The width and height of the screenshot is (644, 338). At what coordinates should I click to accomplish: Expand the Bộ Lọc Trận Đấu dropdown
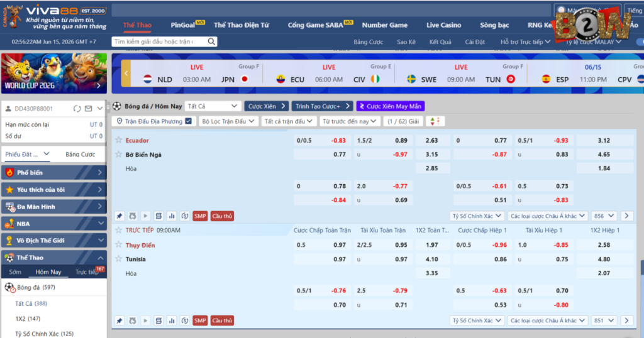pyautogui.click(x=228, y=121)
